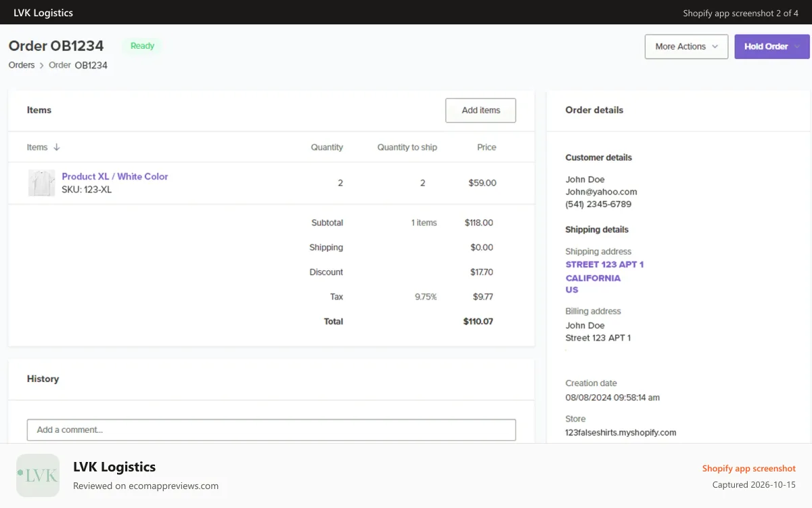812x508 pixels.
Task: Click the Add items button
Action: (x=480, y=110)
